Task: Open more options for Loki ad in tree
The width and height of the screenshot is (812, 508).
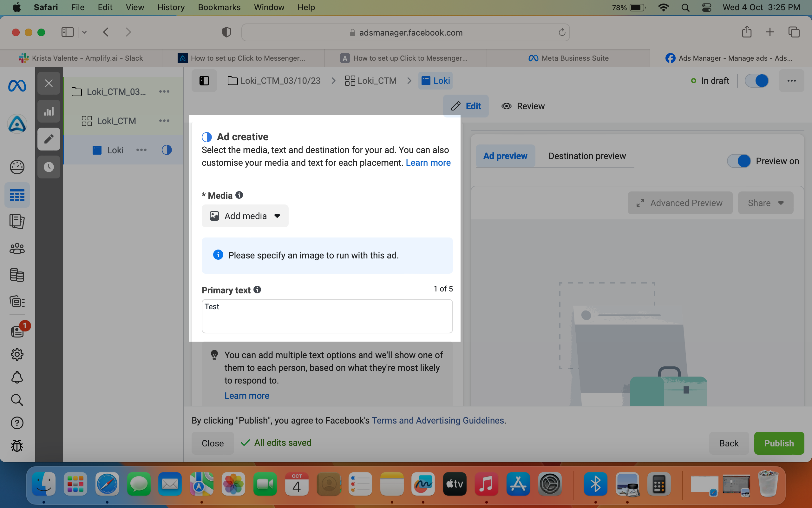Action: (141, 150)
